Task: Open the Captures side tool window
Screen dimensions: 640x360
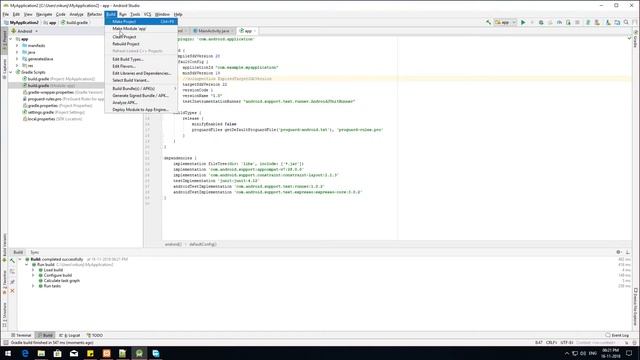Action: (4, 68)
